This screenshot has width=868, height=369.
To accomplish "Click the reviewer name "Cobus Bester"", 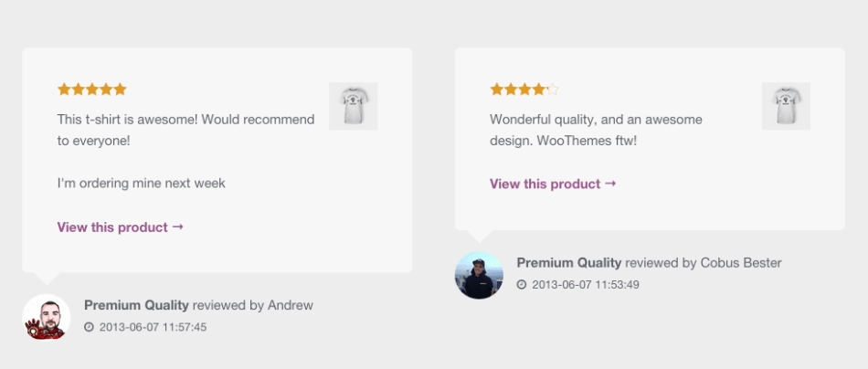I will click(741, 263).
